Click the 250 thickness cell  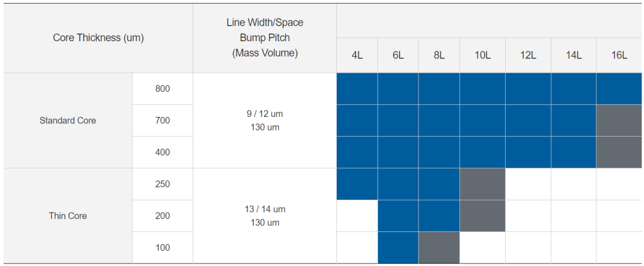pyautogui.click(x=162, y=184)
